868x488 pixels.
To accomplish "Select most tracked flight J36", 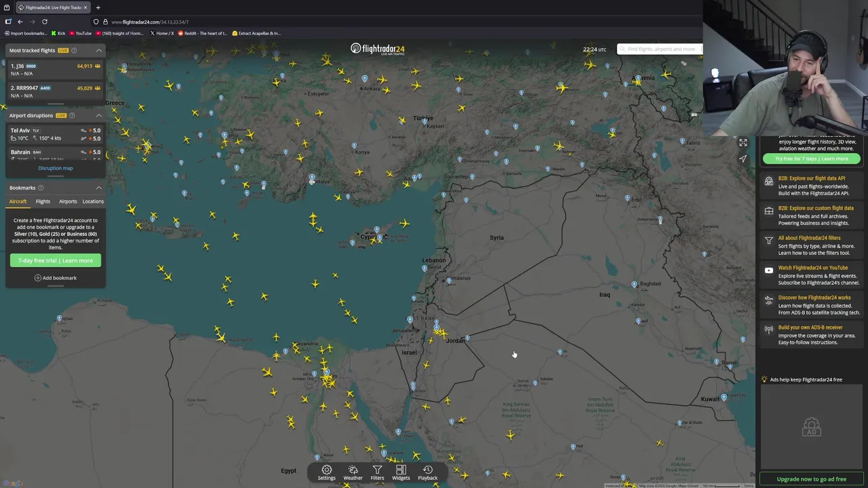I will (x=56, y=69).
